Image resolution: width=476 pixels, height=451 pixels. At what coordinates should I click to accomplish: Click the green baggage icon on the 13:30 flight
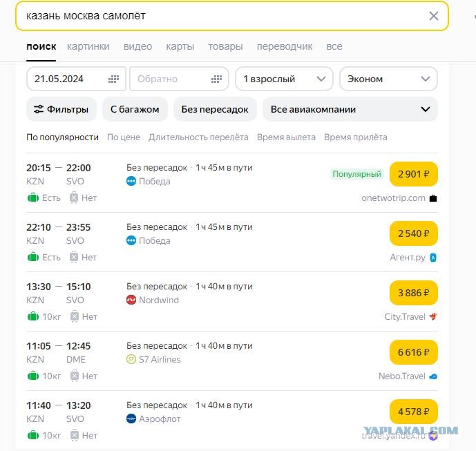coord(32,316)
